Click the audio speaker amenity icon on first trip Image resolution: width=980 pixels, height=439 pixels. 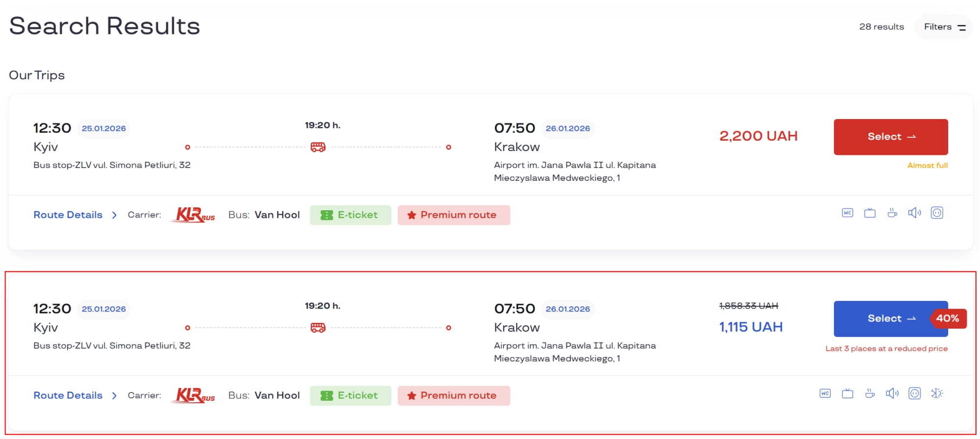pyautogui.click(x=914, y=213)
